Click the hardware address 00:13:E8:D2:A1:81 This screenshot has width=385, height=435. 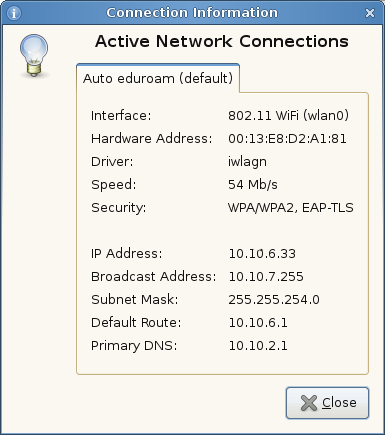[x=287, y=139]
